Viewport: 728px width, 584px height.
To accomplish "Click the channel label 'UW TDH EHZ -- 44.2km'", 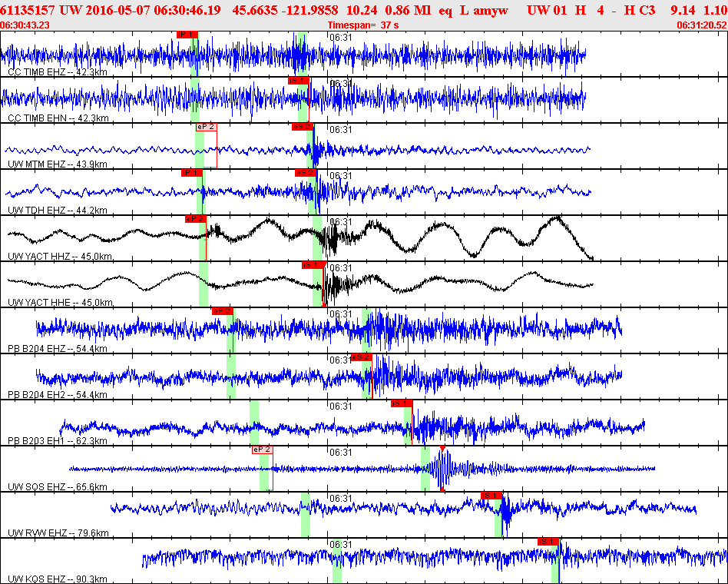I will click(58, 210).
